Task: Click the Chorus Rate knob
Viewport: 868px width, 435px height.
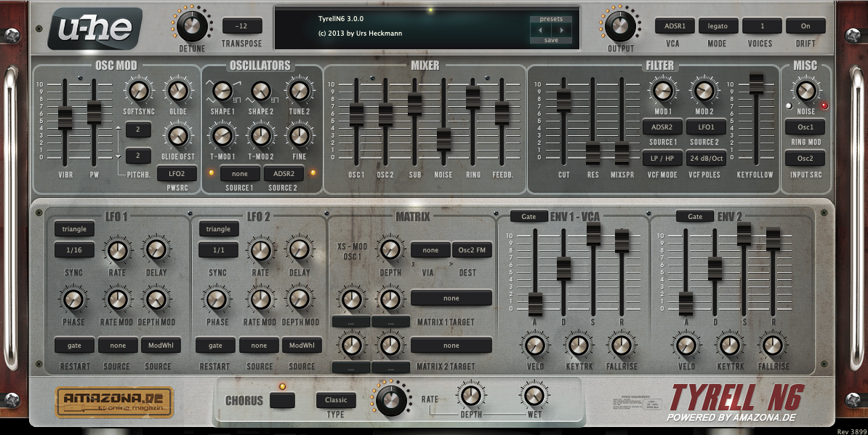Action: coord(391,400)
